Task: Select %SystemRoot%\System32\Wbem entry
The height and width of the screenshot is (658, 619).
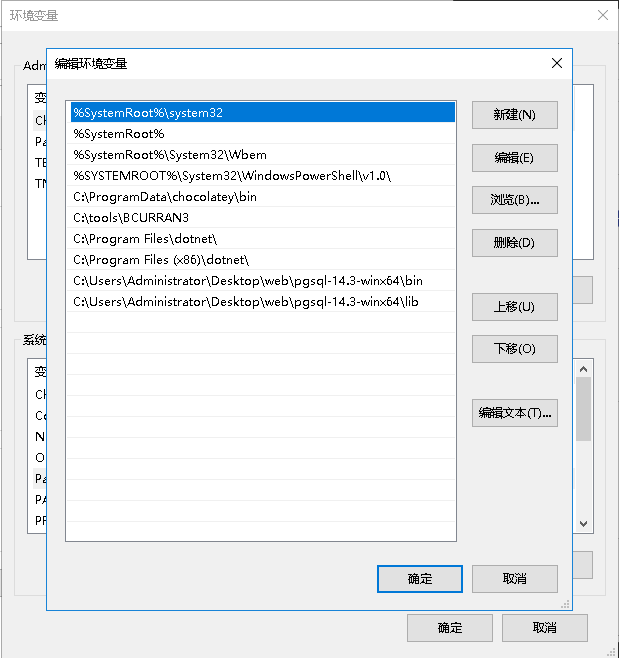Action: click(x=261, y=155)
